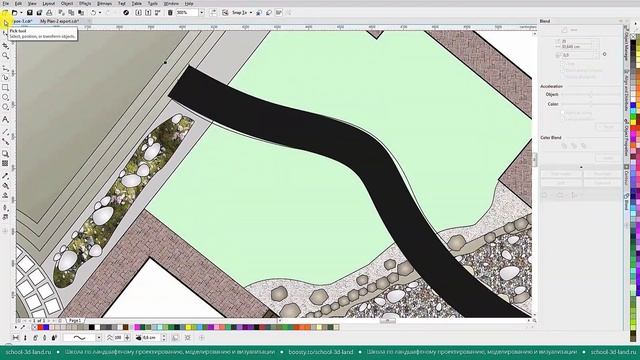Pick the red swatch in the document palette

[x=40, y=327]
